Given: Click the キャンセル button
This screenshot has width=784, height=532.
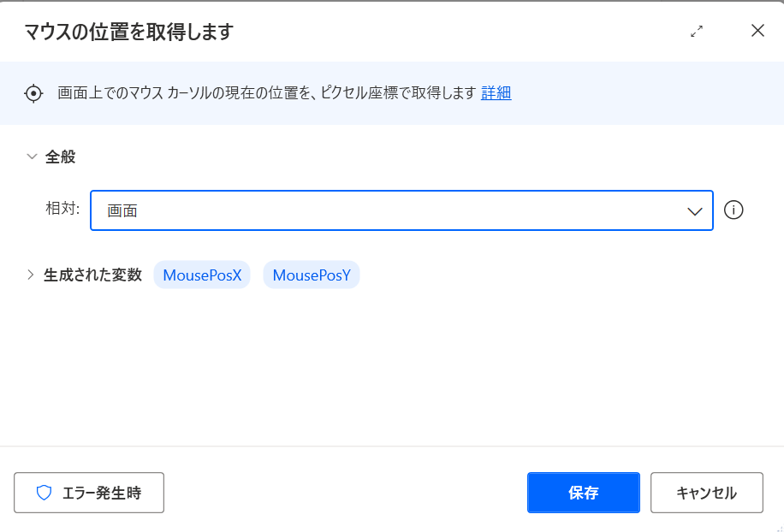Looking at the screenshot, I should point(706,493).
